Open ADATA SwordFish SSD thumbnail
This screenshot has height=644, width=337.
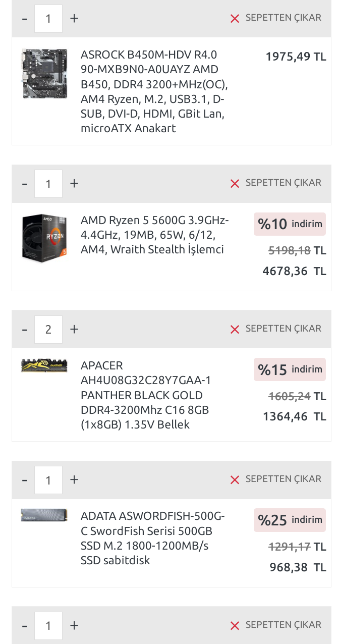[44, 515]
